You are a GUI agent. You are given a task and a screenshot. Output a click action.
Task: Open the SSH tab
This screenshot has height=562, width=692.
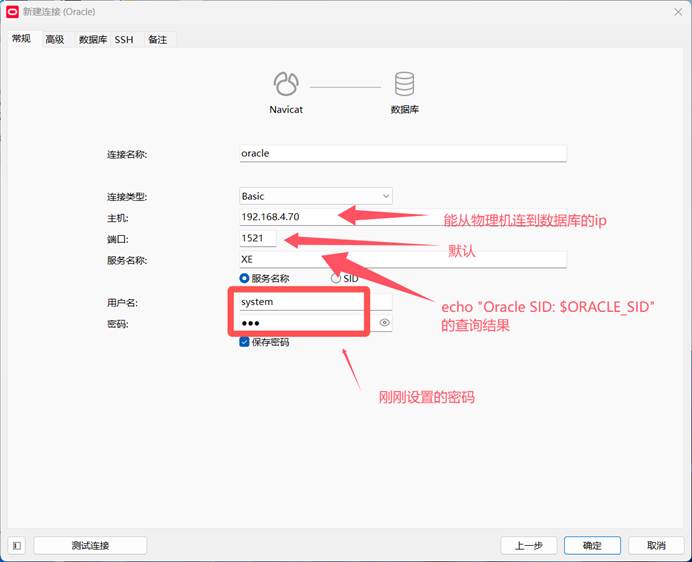tap(124, 40)
